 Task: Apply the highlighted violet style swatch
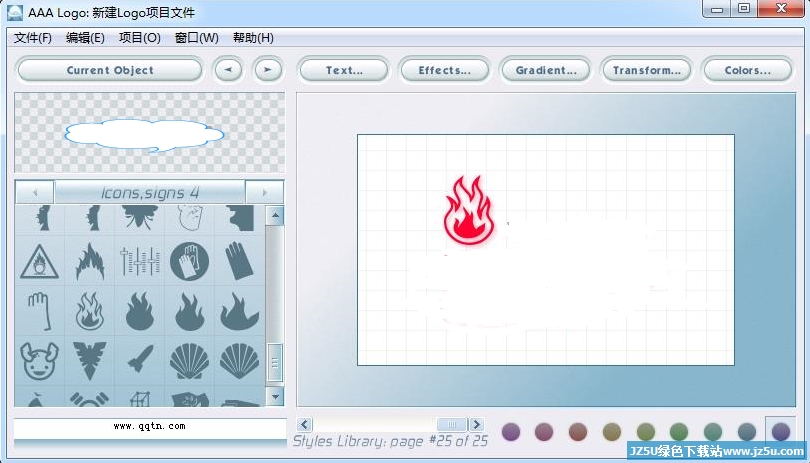coord(781,431)
